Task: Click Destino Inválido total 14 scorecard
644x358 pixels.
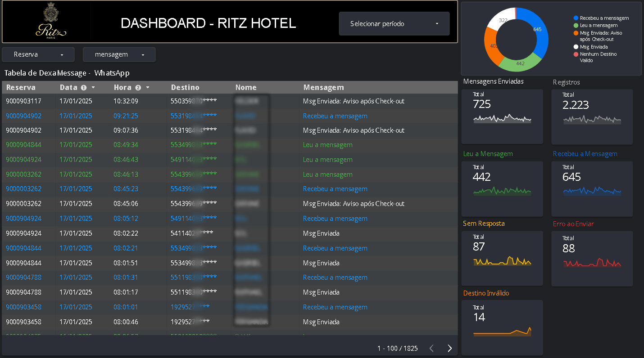Action: pyautogui.click(x=502, y=327)
